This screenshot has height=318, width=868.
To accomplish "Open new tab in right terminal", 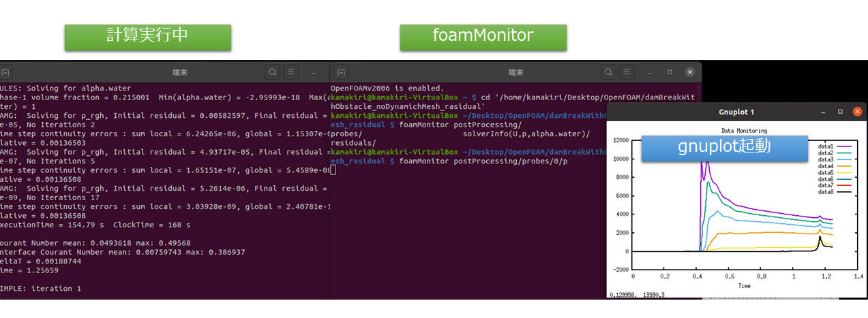I will point(342,72).
